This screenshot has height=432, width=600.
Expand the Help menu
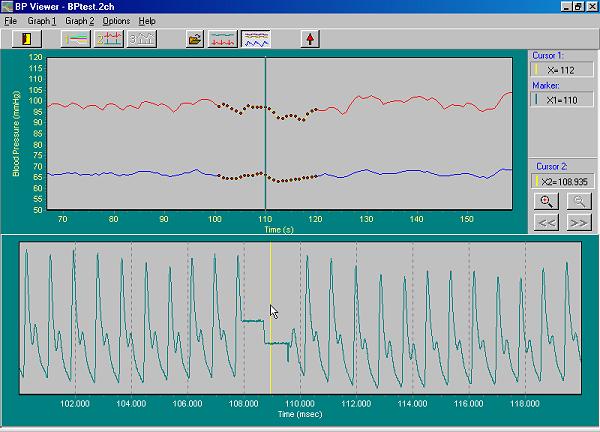pos(147,21)
